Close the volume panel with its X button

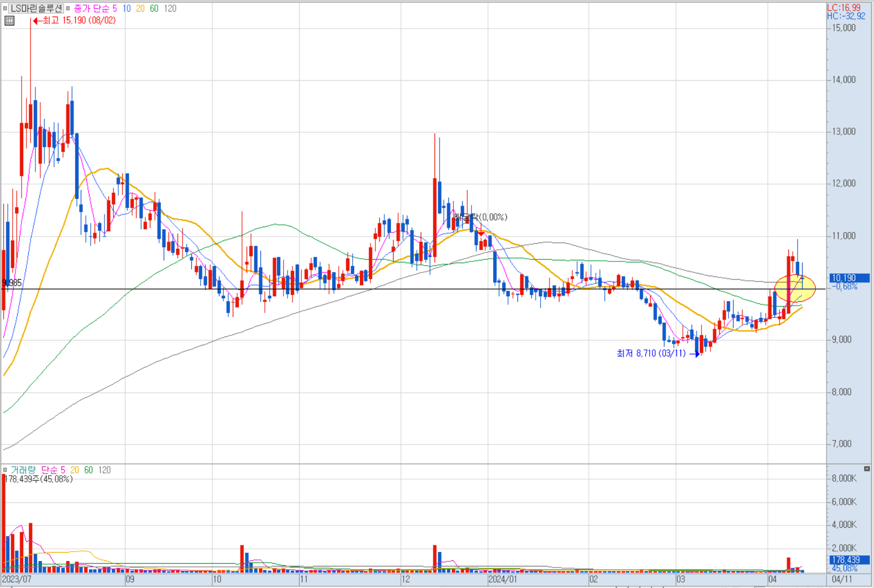point(867,469)
